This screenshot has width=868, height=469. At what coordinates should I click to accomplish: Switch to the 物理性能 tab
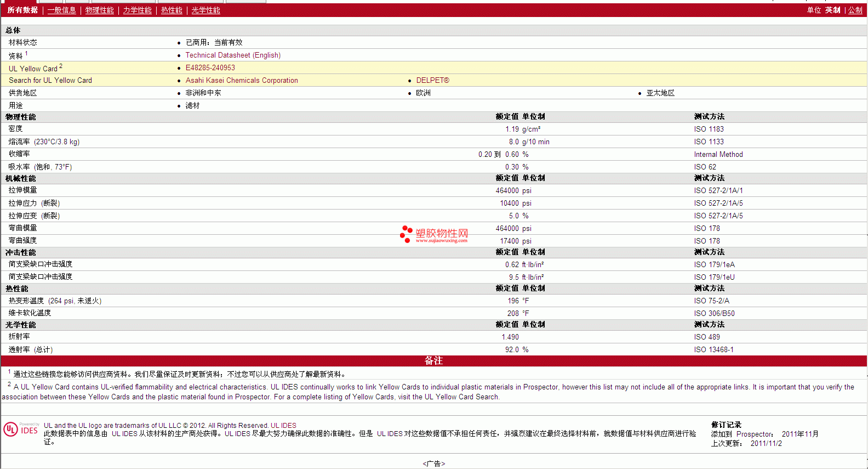pyautogui.click(x=100, y=10)
